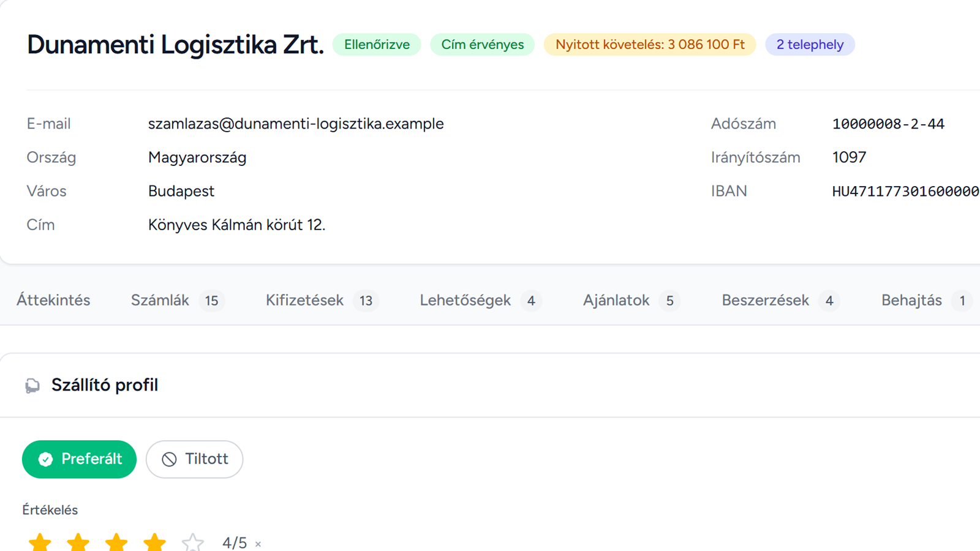Select the Lehetőségek tab
Viewport: 980px width, 551px height.
pos(481,301)
